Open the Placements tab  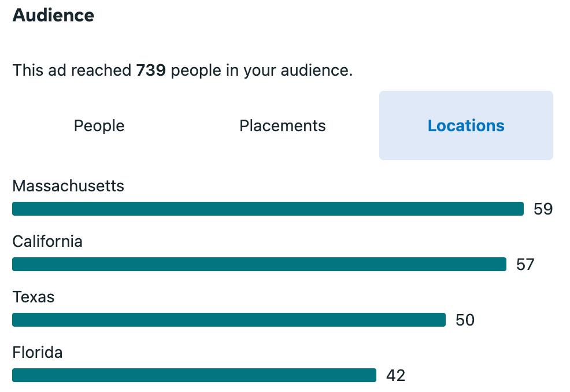pyautogui.click(x=283, y=125)
